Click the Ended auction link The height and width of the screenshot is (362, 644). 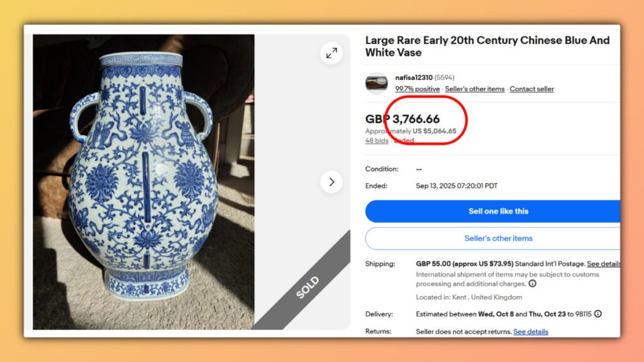[x=403, y=140]
